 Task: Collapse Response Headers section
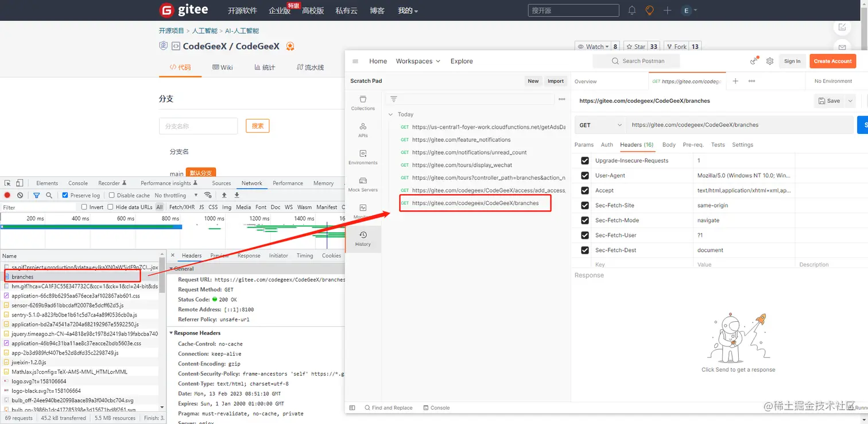pos(172,333)
